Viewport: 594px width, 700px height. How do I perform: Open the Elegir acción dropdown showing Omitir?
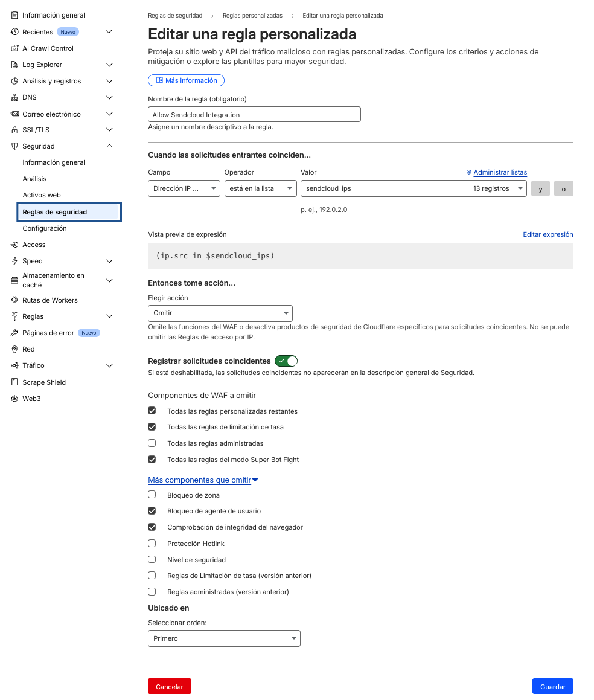click(x=220, y=313)
